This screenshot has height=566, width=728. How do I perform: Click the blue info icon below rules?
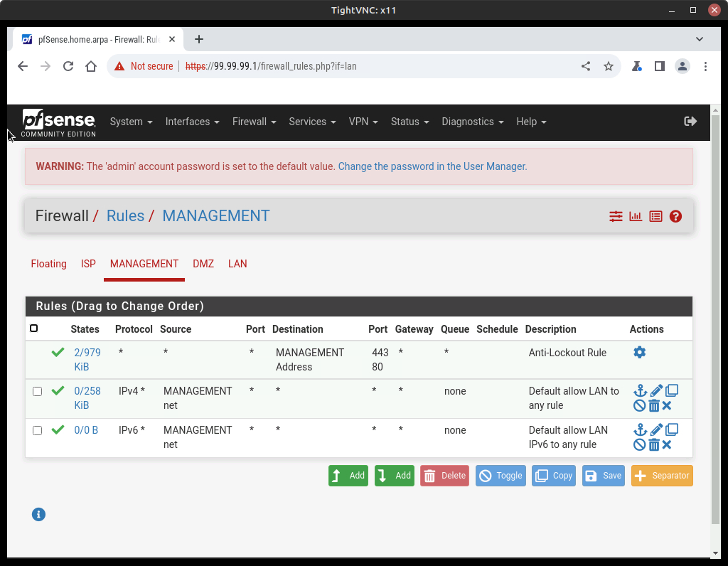click(x=38, y=515)
